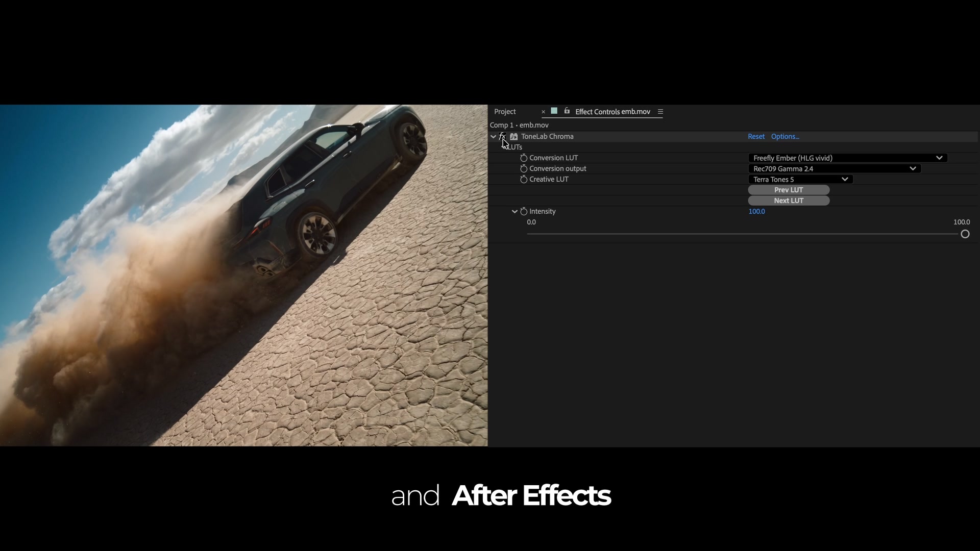Click the Intensity slider handle

pos(965,234)
